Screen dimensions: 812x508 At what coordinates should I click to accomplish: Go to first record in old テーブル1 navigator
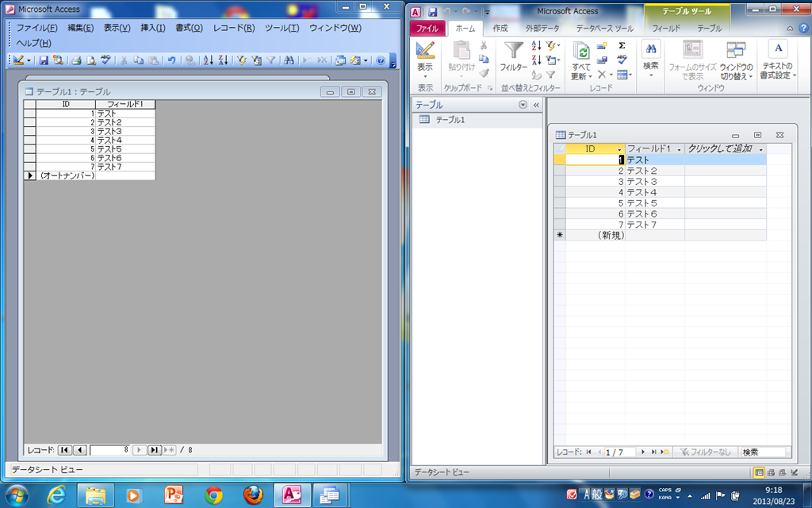65,450
